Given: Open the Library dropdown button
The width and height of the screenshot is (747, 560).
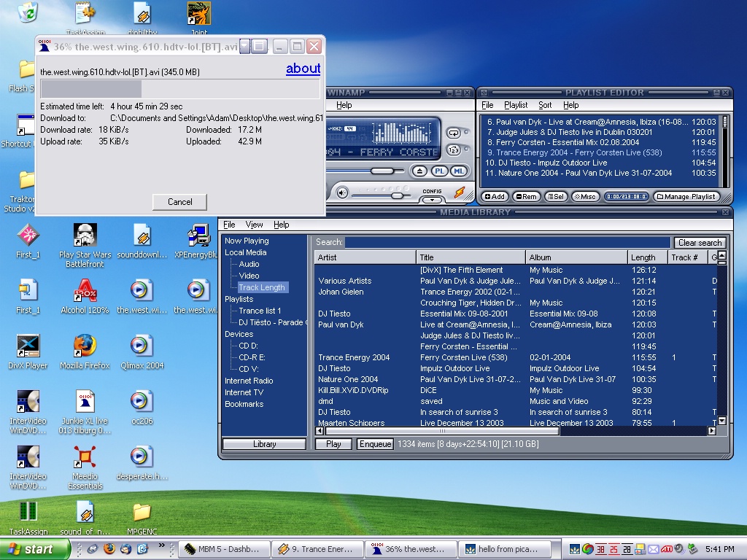Looking at the screenshot, I should pos(264,444).
